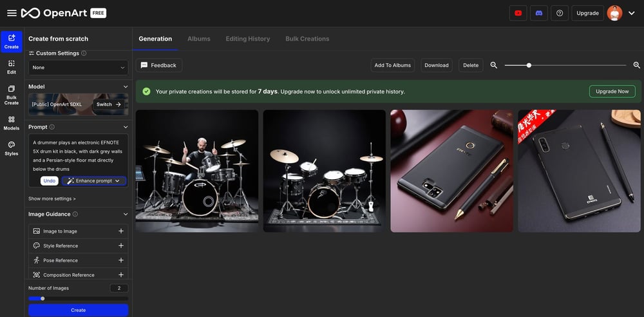Collapse the Model section
This screenshot has height=317, width=644.
pos(126,86)
